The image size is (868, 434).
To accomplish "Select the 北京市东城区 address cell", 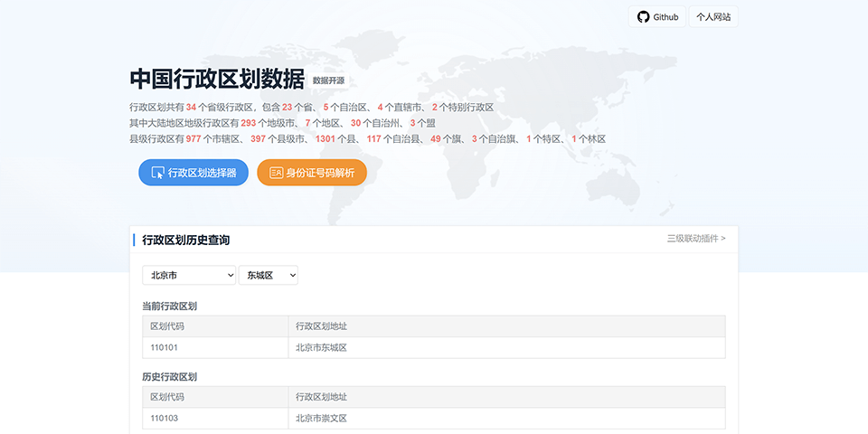I will (x=321, y=347).
